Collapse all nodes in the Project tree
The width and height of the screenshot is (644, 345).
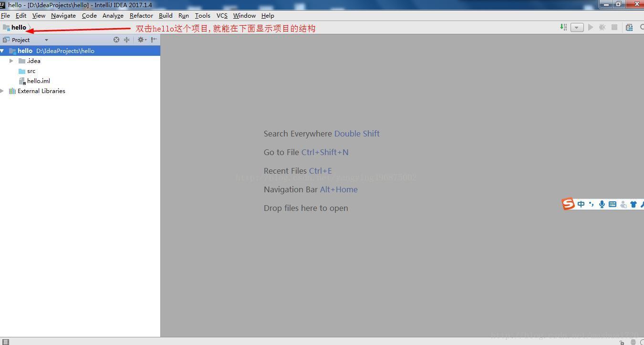coord(126,40)
